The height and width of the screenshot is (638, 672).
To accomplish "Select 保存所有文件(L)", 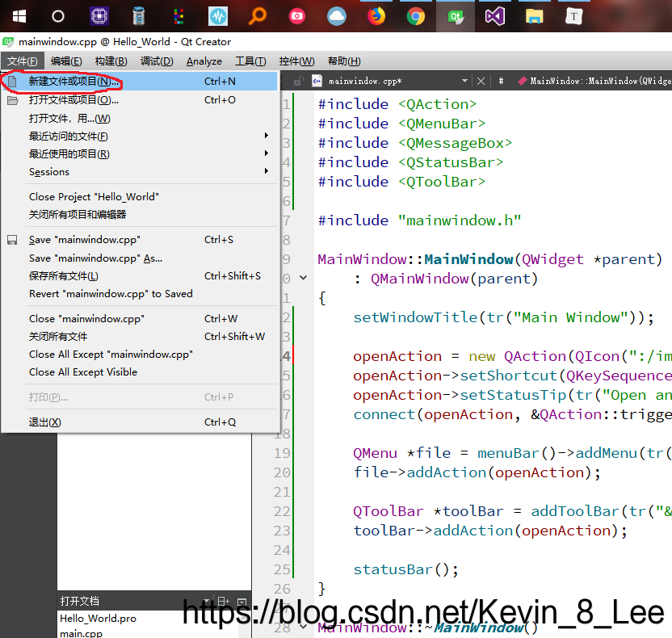I will point(140,276).
